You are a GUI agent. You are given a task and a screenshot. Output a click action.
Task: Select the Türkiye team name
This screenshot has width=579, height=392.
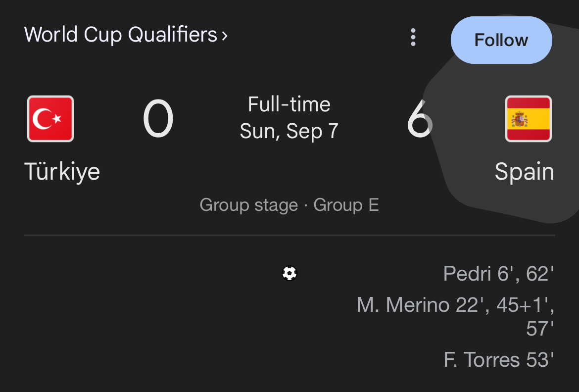coord(62,172)
